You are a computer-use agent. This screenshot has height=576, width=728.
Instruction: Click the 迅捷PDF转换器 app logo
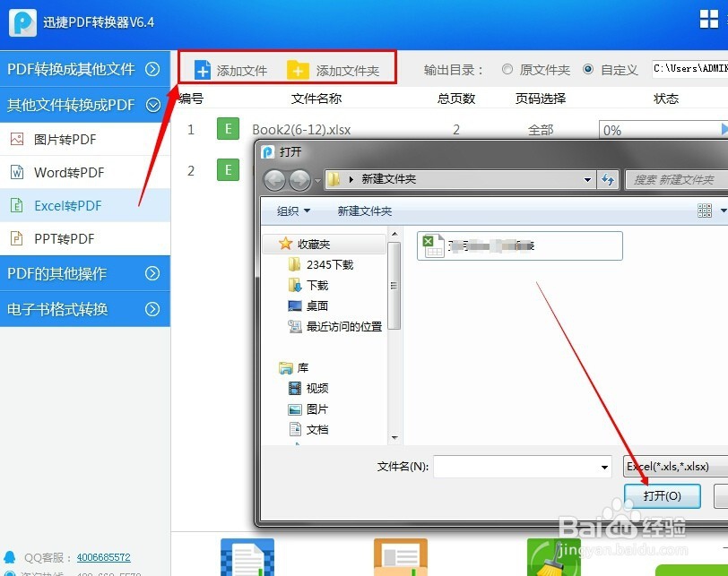pyautogui.click(x=22, y=22)
